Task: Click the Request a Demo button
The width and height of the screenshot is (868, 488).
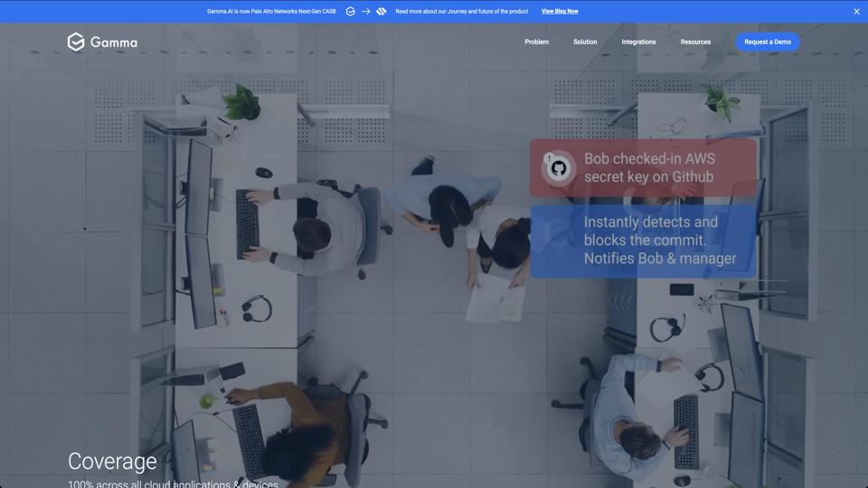Action: 767,42
